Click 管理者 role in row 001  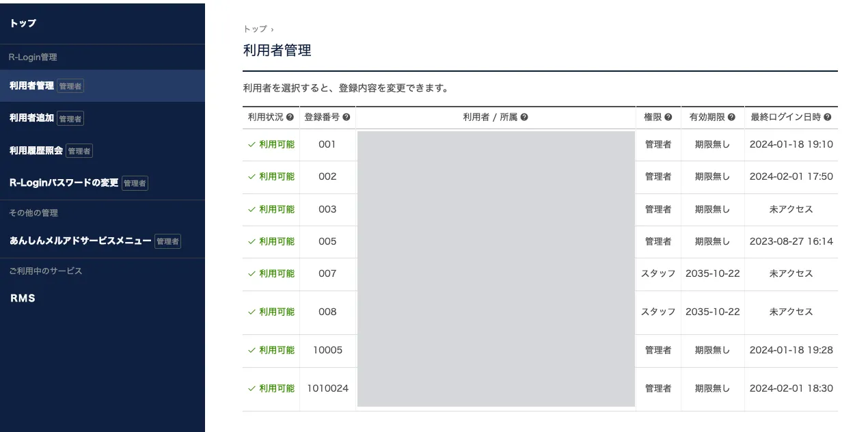click(x=658, y=144)
